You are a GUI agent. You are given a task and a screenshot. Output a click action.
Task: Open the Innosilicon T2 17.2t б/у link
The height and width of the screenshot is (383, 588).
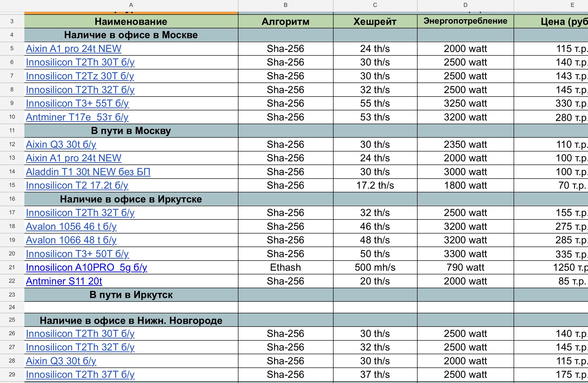(x=77, y=185)
